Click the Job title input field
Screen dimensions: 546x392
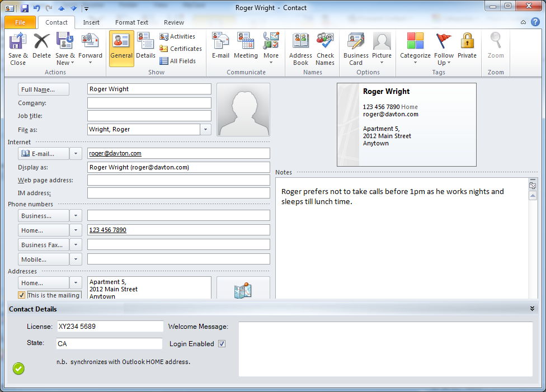(x=149, y=116)
